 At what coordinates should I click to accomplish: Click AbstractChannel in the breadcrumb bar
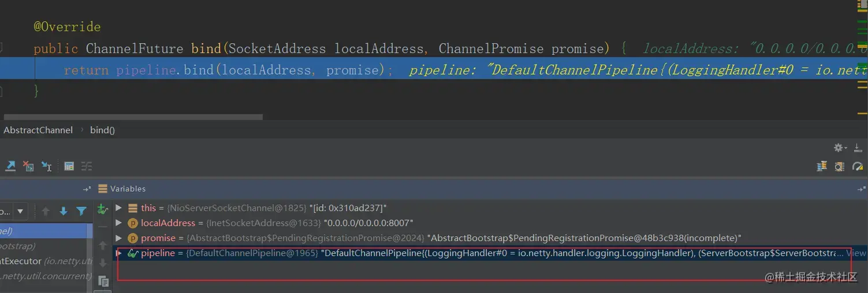click(38, 130)
